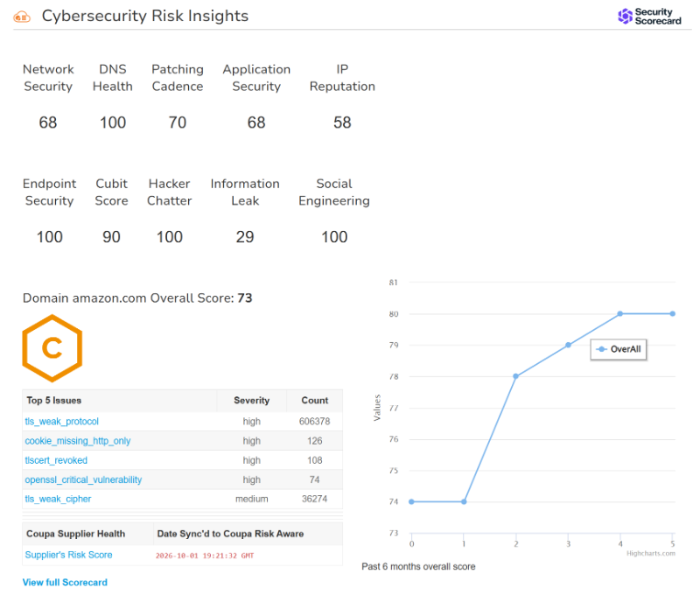Open the openssl_critical_vulnerability issue link
This screenshot has height=595, width=700.
83,479
